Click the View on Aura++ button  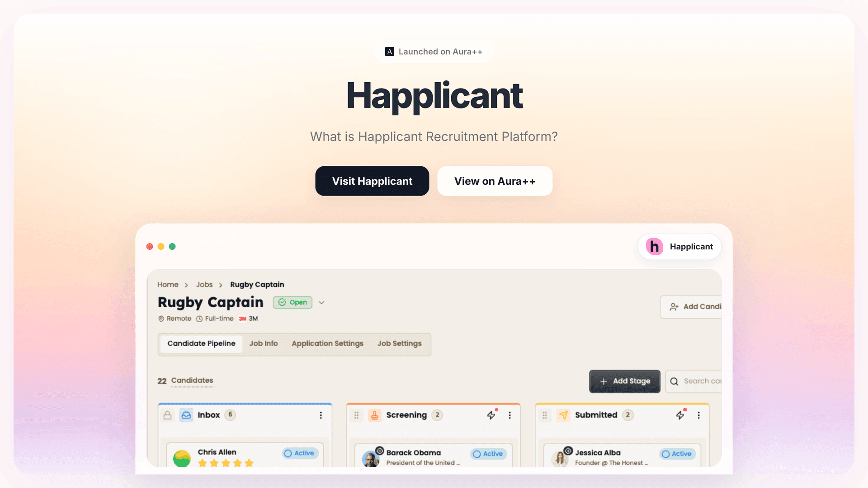coord(495,181)
